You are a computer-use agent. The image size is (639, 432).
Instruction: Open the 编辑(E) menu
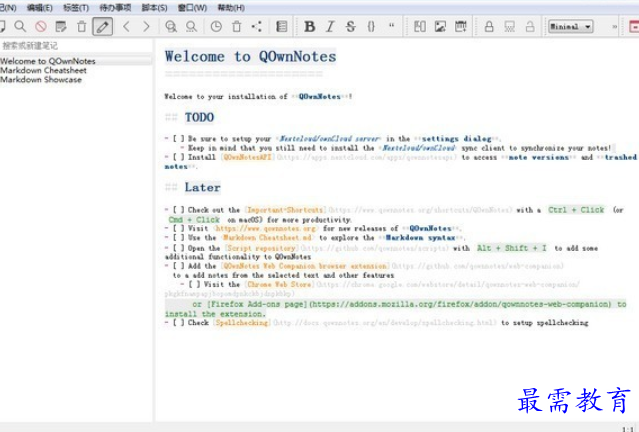coord(39,7)
